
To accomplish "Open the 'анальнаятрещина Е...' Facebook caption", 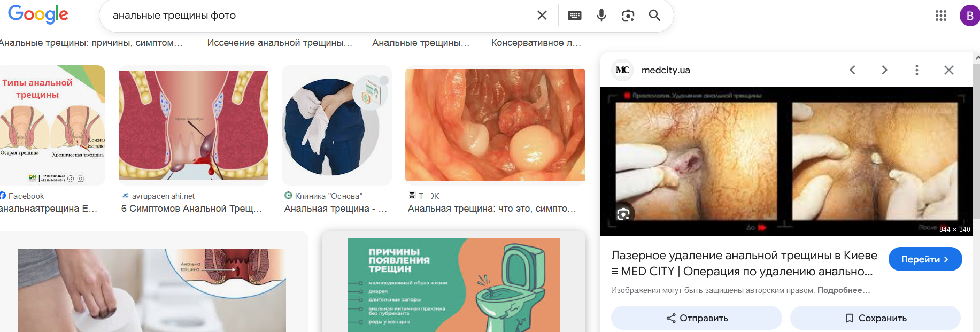I will pos(49,209).
